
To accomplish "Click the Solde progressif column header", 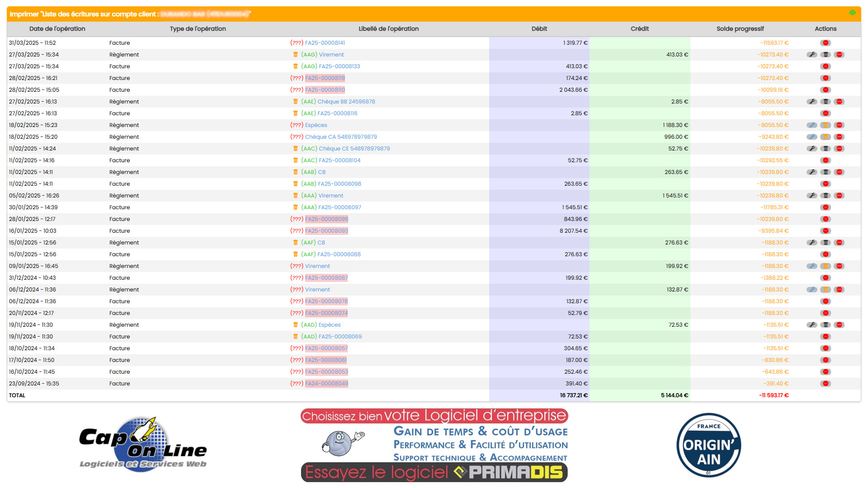I will pyautogui.click(x=740, y=28).
